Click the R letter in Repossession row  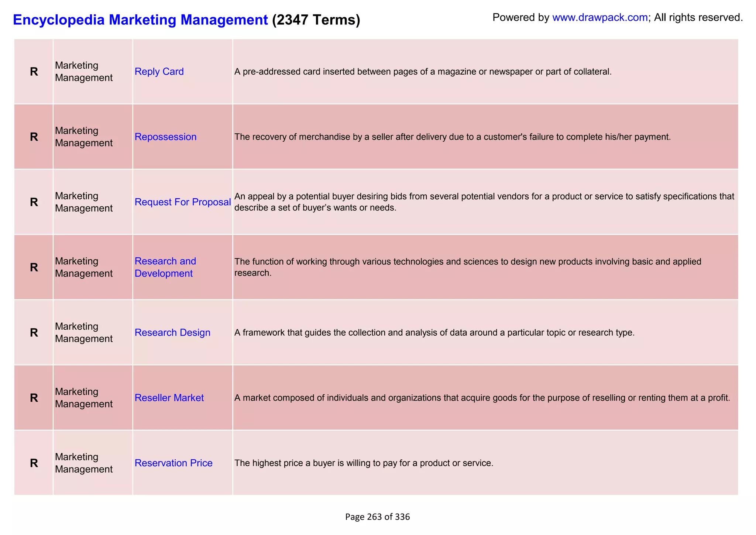[x=34, y=137]
